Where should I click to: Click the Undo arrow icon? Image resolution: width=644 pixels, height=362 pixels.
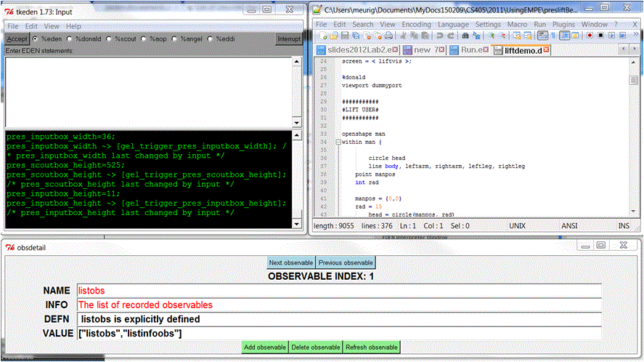(x=439, y=35)
